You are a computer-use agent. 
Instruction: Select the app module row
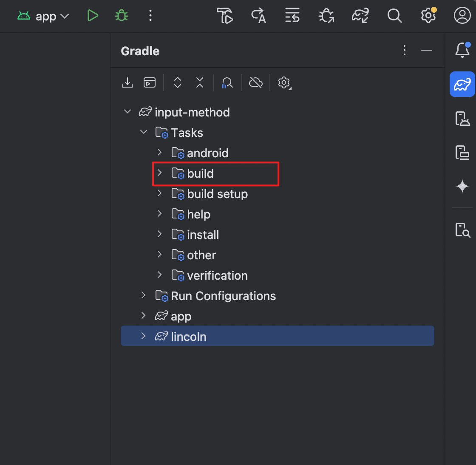tap(278, 316)
